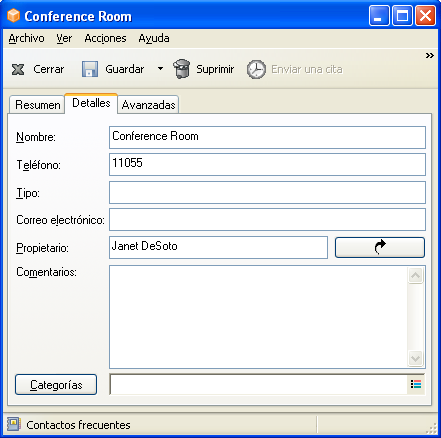Viewport: 441px width, 438px height.
Task: Switch to the Resumen tab
Action: (x=37, y=105)
